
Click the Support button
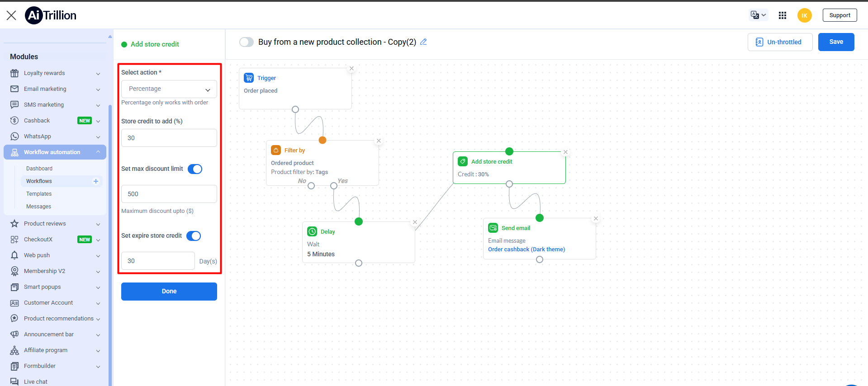tap(840, 15)
